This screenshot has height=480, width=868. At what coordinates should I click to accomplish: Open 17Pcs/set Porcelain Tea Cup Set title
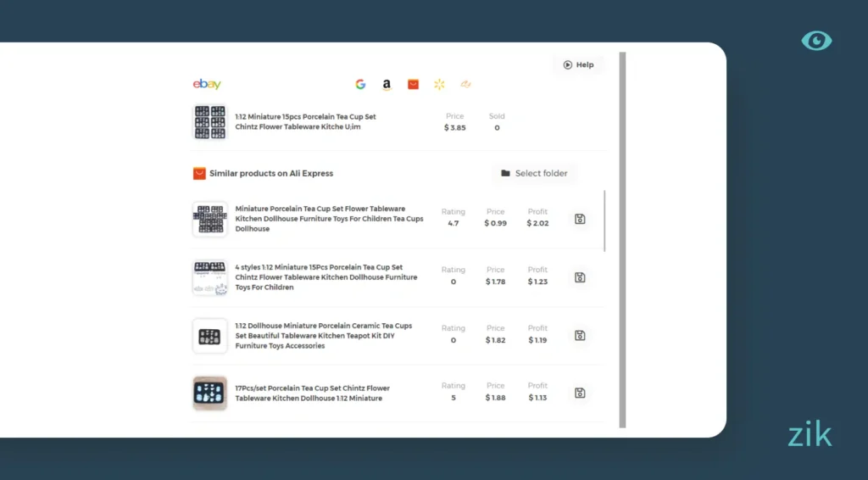point(312,393)
